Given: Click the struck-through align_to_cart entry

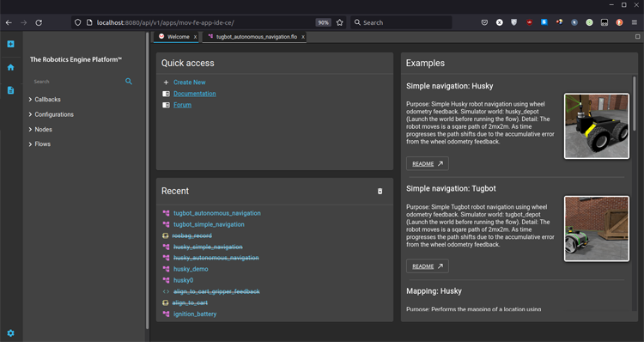Looking at the screenshot, I should pyautogui.click(x=190, y=303).
